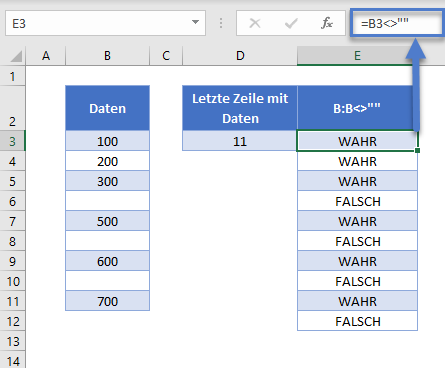This screenshot has width=445, height=368.
Task: Click Letzte Zeile mit Daten header
Action: click(x=240, y=108)
